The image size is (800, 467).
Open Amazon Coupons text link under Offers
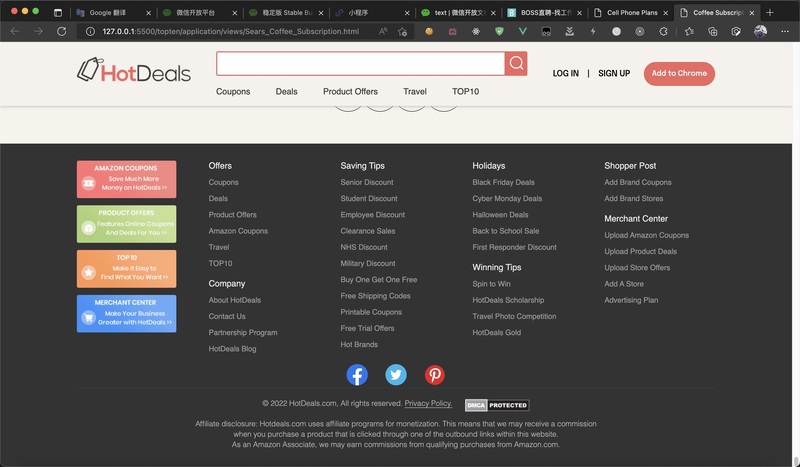coord(238,231)
